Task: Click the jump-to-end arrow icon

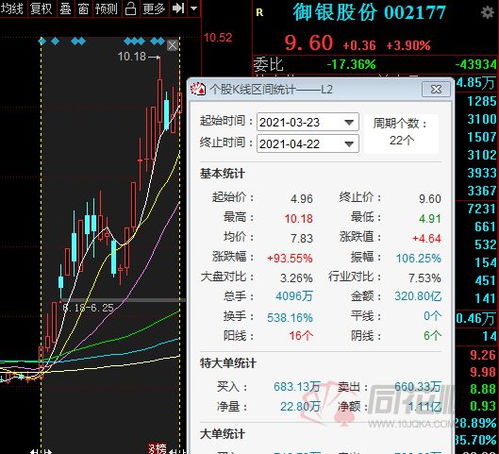Action: pyautogui.click(x=178, y=8)
